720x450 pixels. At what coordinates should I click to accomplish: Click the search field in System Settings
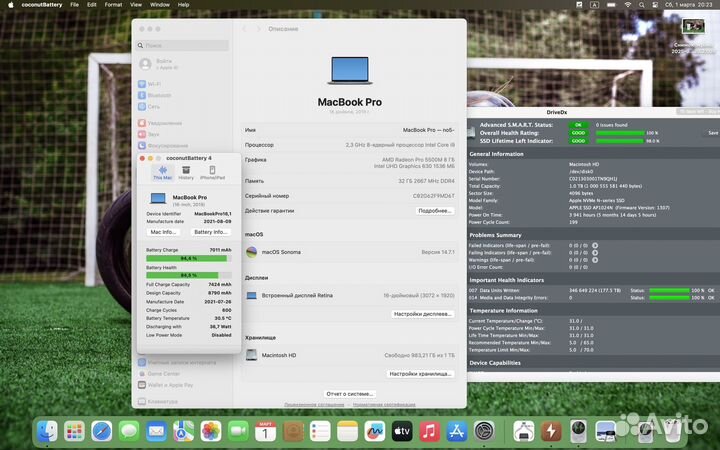tap(183, 45)
